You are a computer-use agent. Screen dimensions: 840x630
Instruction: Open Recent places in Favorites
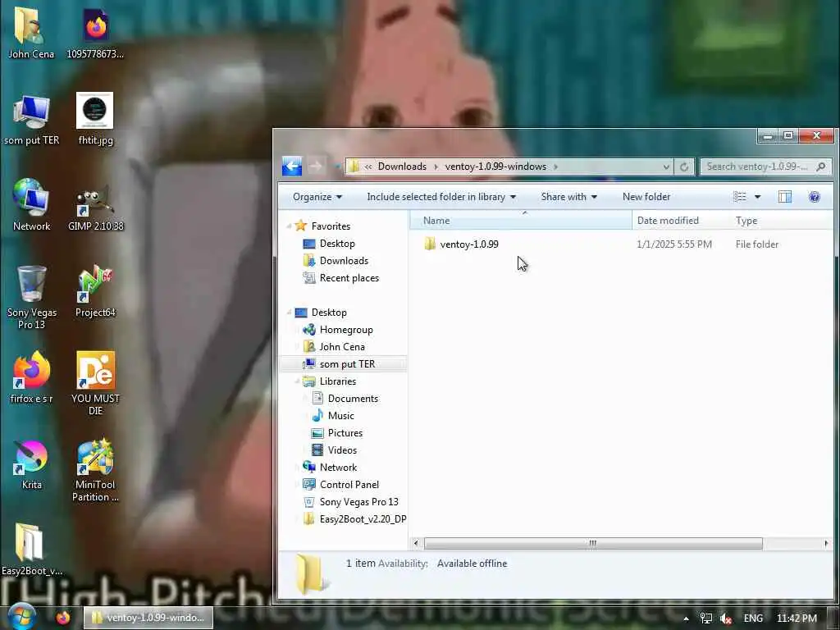pyautogui.click(x=349, y=278)
